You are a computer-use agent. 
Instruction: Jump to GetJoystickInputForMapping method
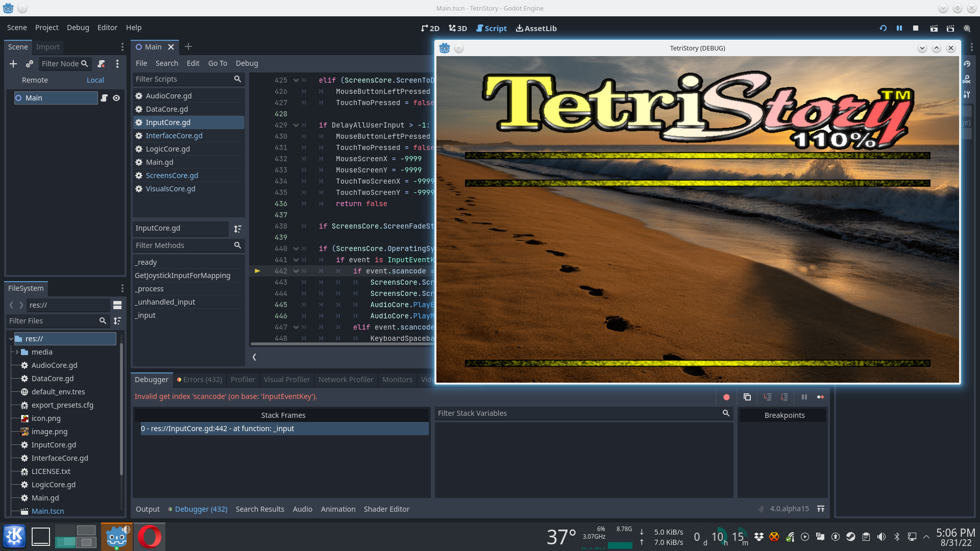[182, 275]
